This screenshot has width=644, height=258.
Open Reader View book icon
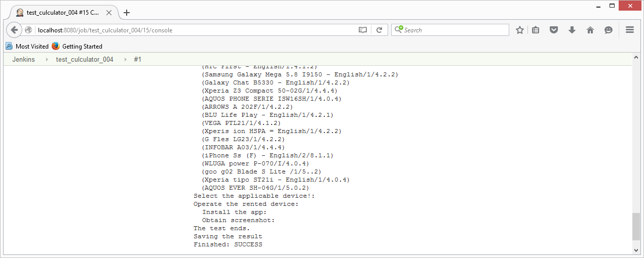pos(363,30)
